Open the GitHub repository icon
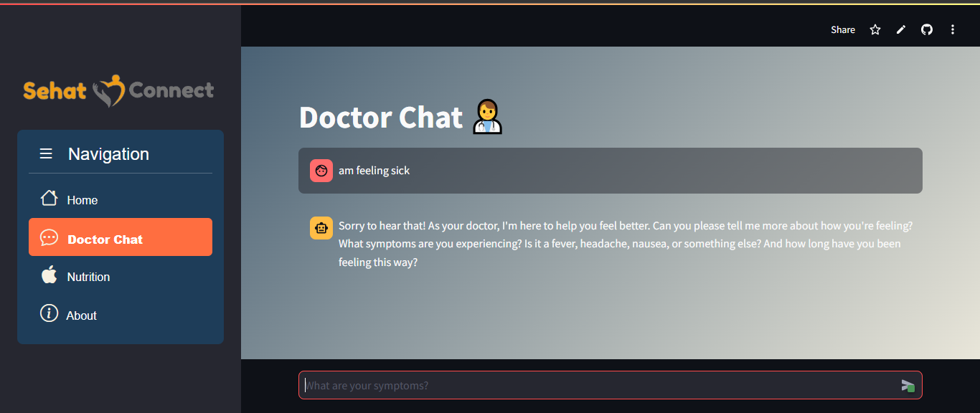The width and height of the screenshot is (980, 413). click(926, 29)
